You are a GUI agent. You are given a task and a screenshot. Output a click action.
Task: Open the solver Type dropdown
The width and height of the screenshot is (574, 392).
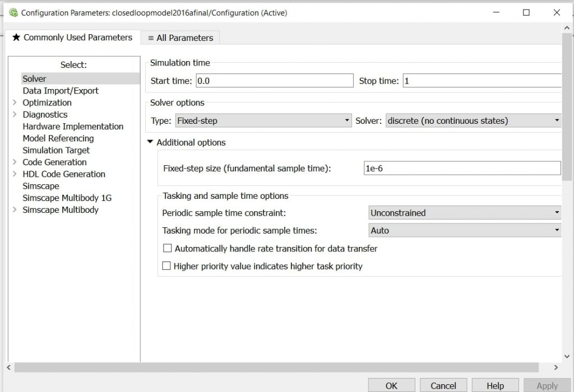[x=263, y=120]
